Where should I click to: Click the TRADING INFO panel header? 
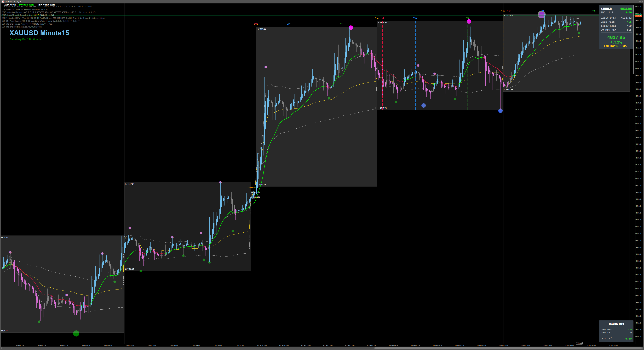point(616,324)
